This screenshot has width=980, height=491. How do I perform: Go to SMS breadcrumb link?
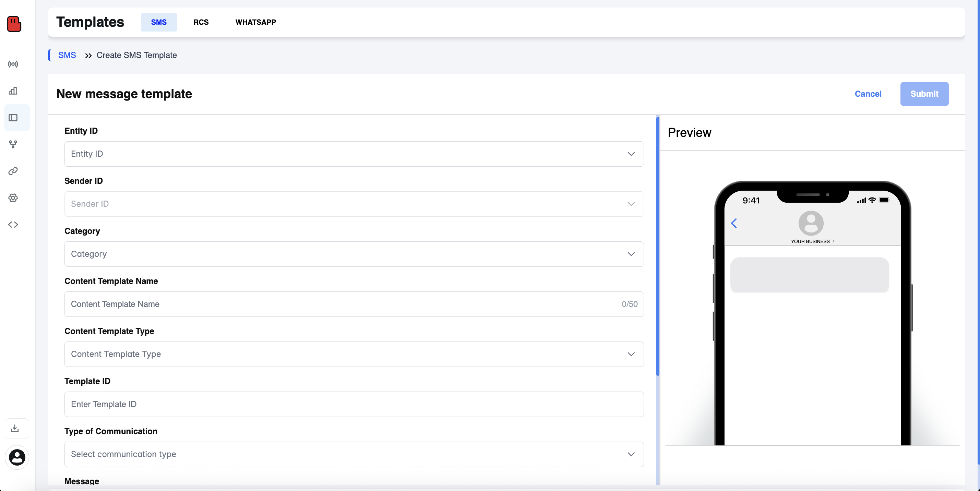67,55
